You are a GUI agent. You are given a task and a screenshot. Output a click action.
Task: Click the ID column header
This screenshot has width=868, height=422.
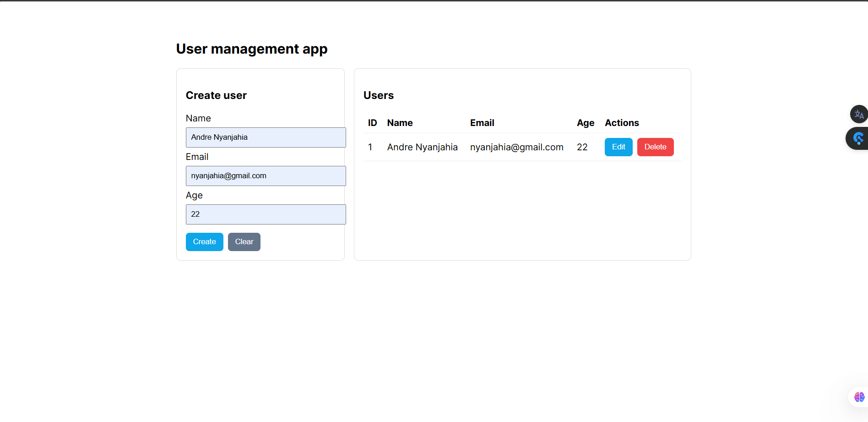coord(372,123)
